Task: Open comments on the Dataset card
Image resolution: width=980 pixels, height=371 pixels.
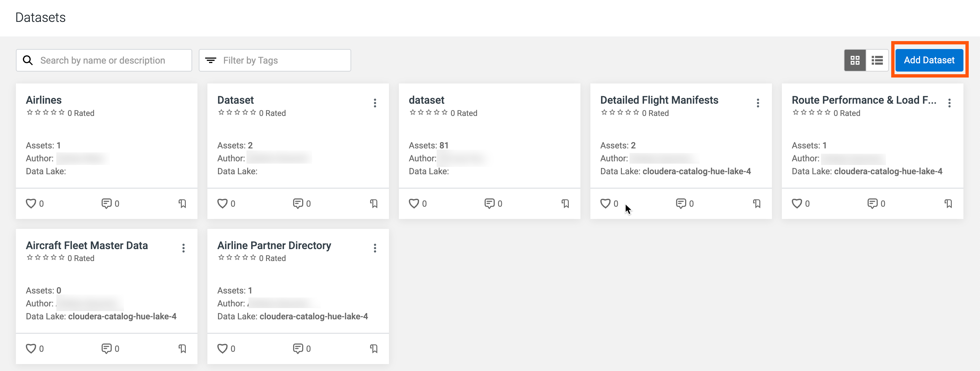Action: (298, 204)
